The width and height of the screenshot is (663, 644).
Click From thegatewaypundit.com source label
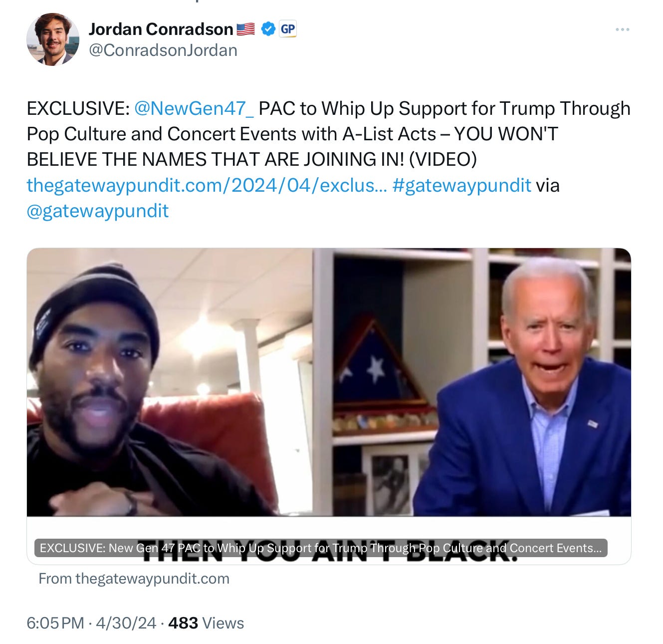[x=134, y=579]
